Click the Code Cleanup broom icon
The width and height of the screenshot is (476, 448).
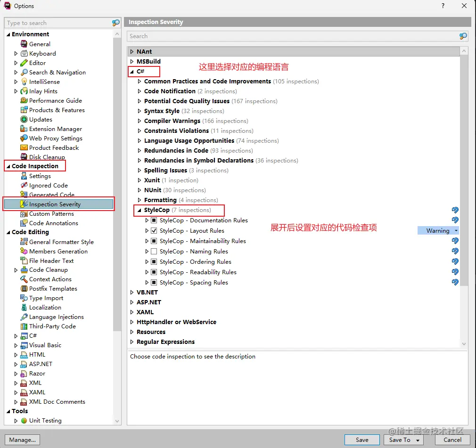point(24,270)
